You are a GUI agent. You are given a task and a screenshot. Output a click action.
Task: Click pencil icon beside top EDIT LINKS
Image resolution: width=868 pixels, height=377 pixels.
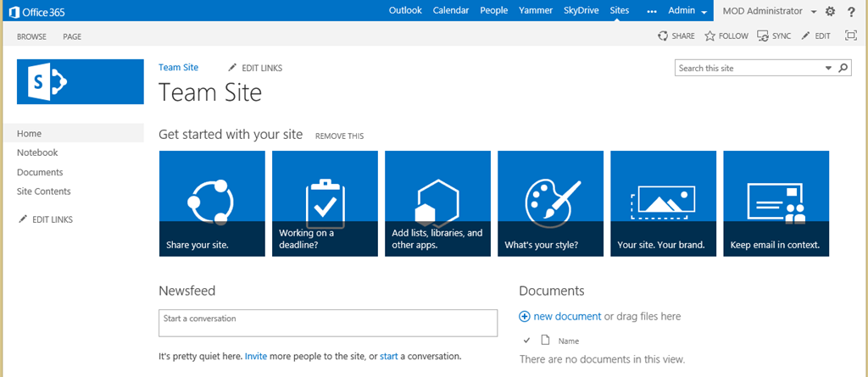tap(232, 68)
